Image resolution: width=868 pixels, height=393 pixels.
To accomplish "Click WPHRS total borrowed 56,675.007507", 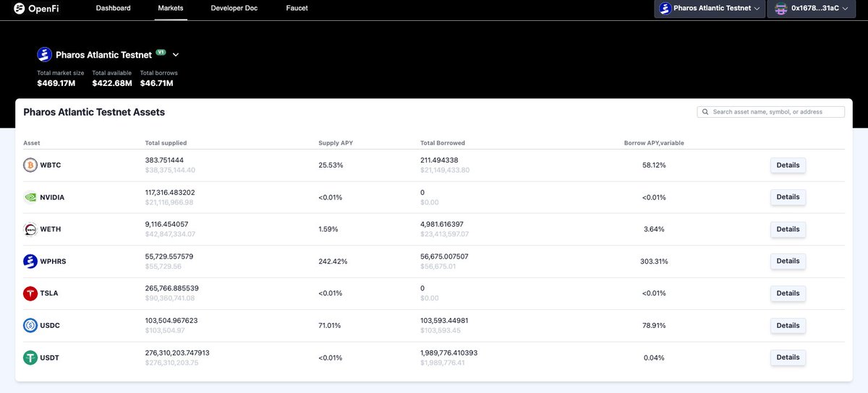I will [x=444, y=256].
